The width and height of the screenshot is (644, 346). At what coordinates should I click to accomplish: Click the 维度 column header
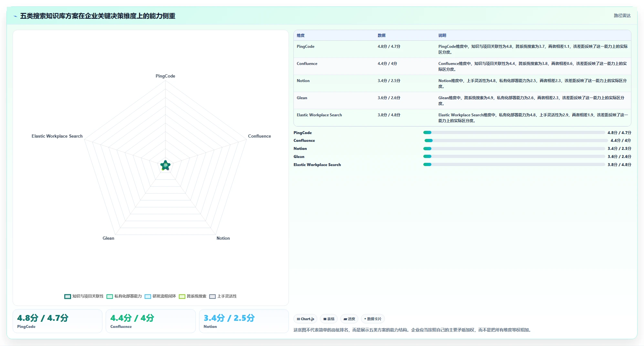click(x=301, y=36)
